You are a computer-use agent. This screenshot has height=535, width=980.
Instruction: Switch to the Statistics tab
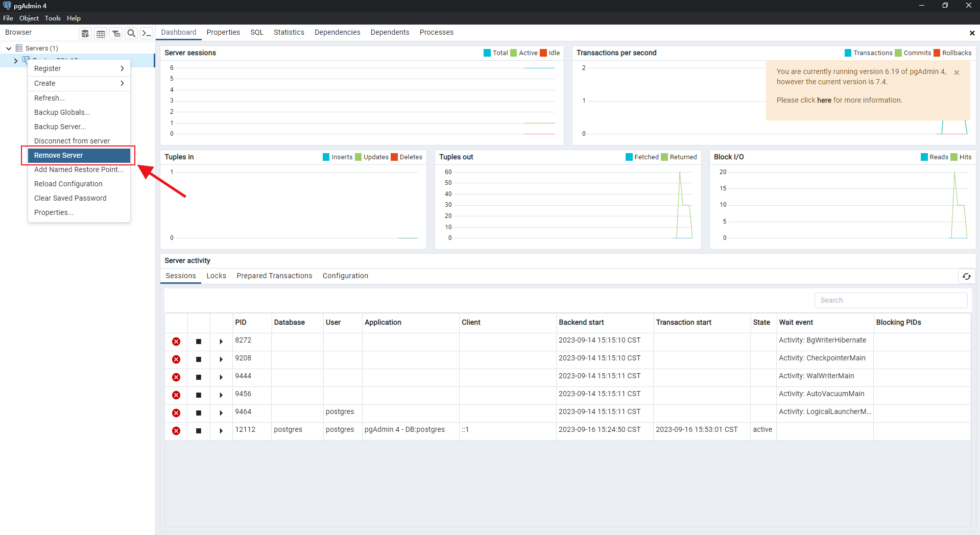(x=289, y=32)
